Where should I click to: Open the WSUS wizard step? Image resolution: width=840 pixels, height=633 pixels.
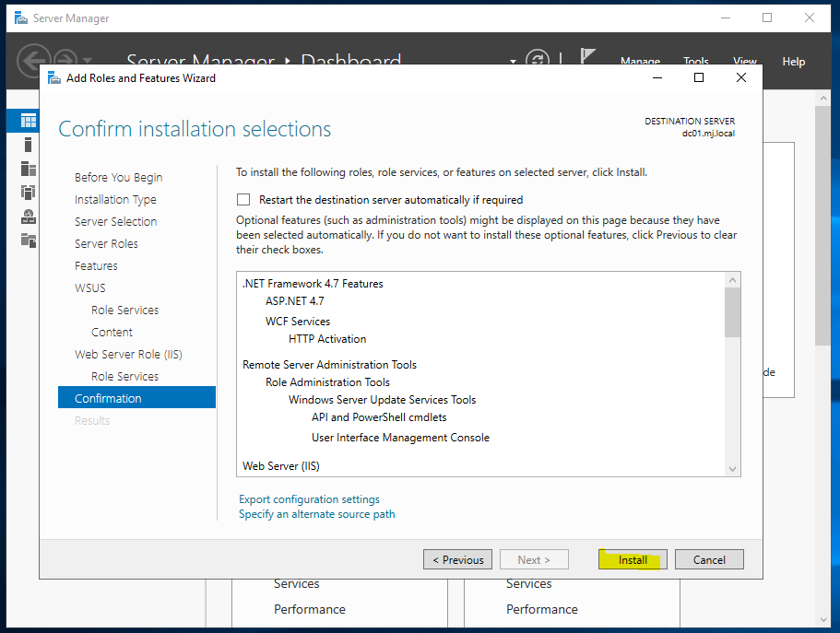(x=90, y=287)
